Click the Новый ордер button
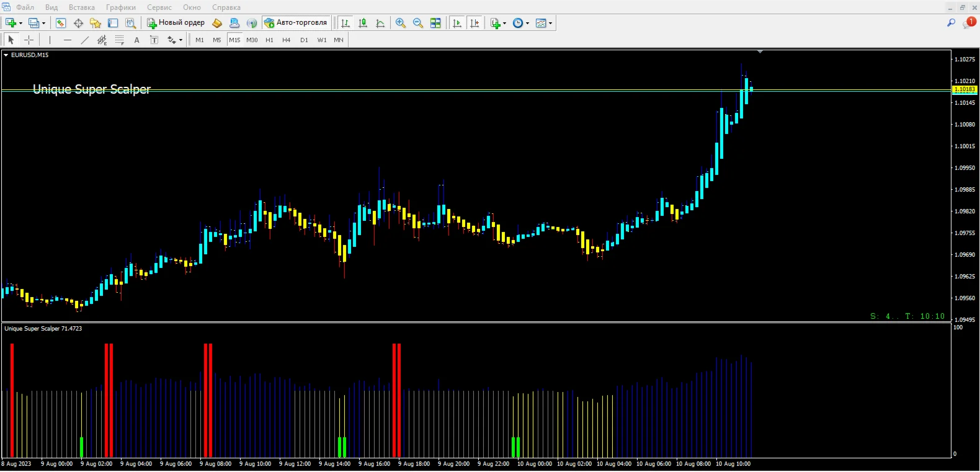This screenshot has width=980, height=472. click(x=176, y=23)
